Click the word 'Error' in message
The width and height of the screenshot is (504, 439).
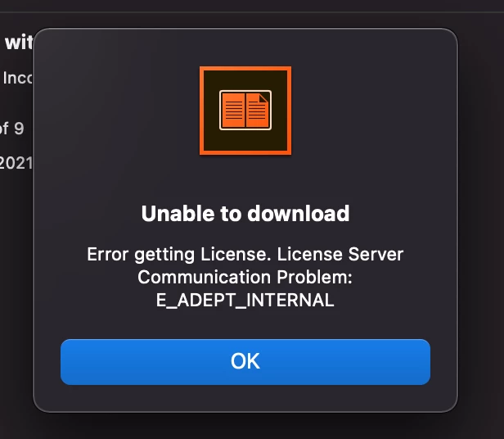108,254
